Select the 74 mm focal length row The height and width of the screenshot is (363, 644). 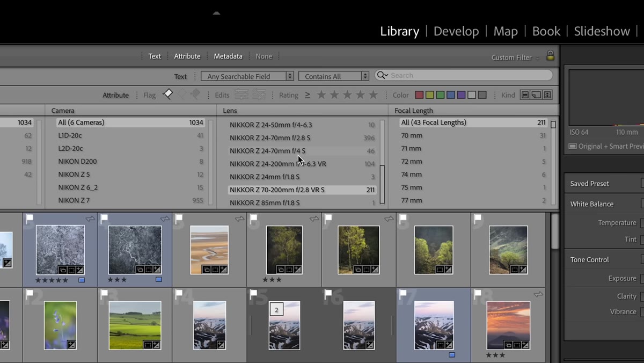(x=473, y=175)
